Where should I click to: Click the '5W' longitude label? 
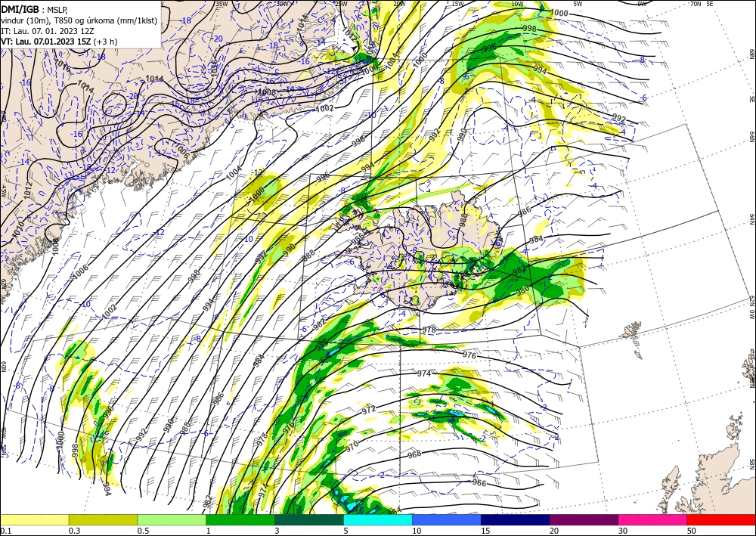click(578, 4)
